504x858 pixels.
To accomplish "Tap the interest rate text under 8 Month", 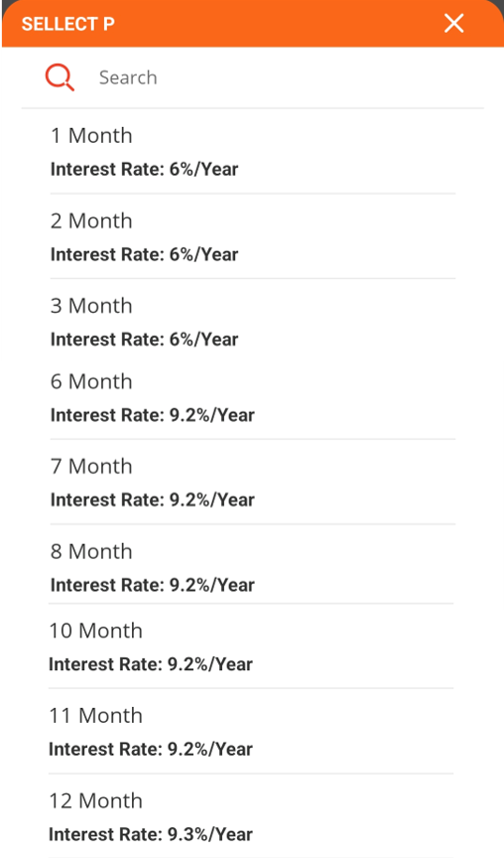I will pyautogui.click(x=153, y=584).
